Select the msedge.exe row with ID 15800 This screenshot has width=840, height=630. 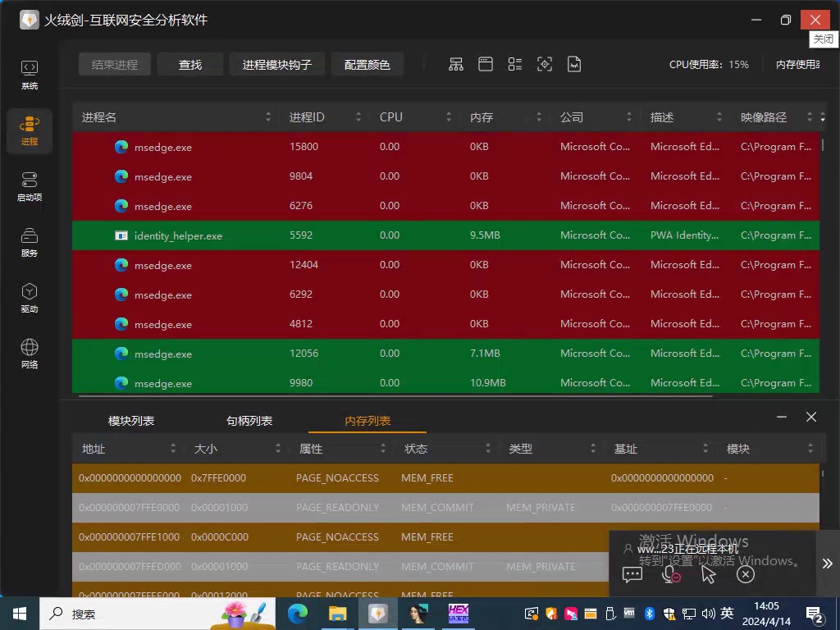pyautogui.click(x=445, y=147)
